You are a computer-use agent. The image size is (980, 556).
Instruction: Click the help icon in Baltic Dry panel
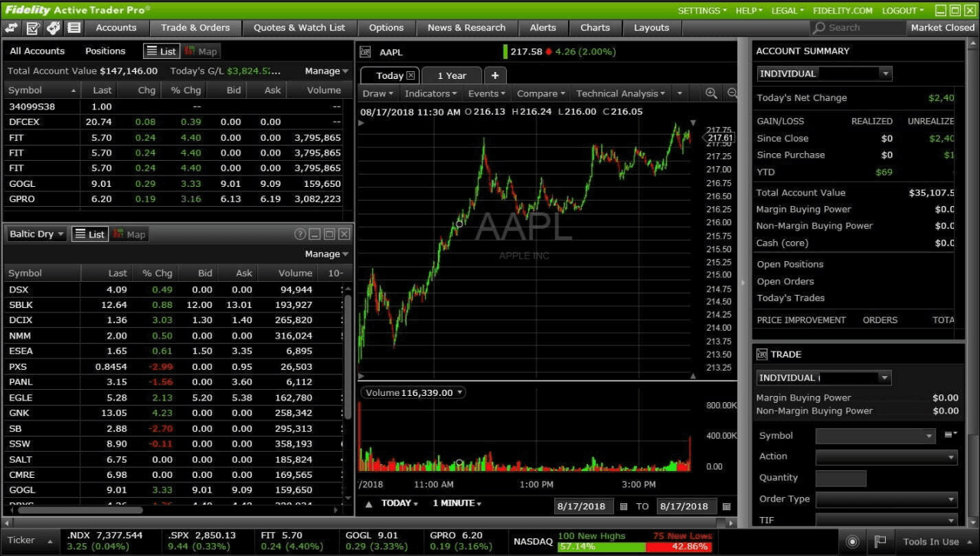coord(300,234)
